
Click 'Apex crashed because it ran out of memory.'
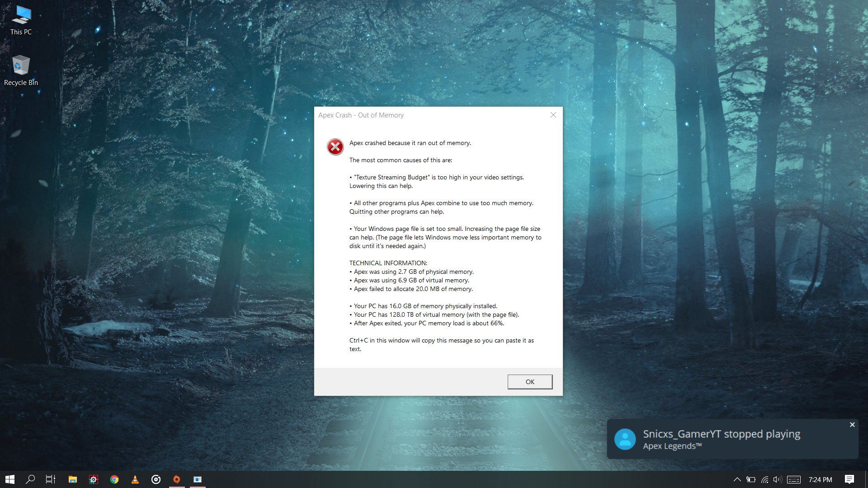click(410, 143)
